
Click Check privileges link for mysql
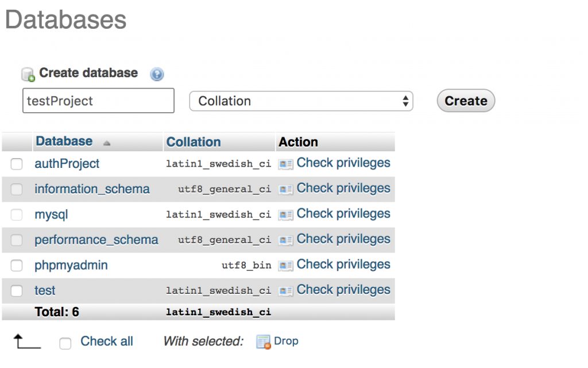tap(343, 214)
